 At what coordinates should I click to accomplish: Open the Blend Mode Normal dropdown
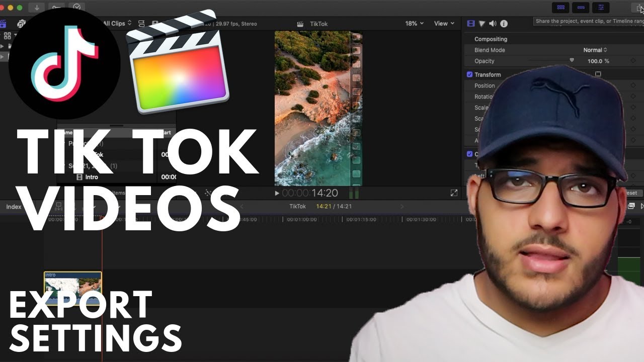pyautogui.click(x=595, y=50)
